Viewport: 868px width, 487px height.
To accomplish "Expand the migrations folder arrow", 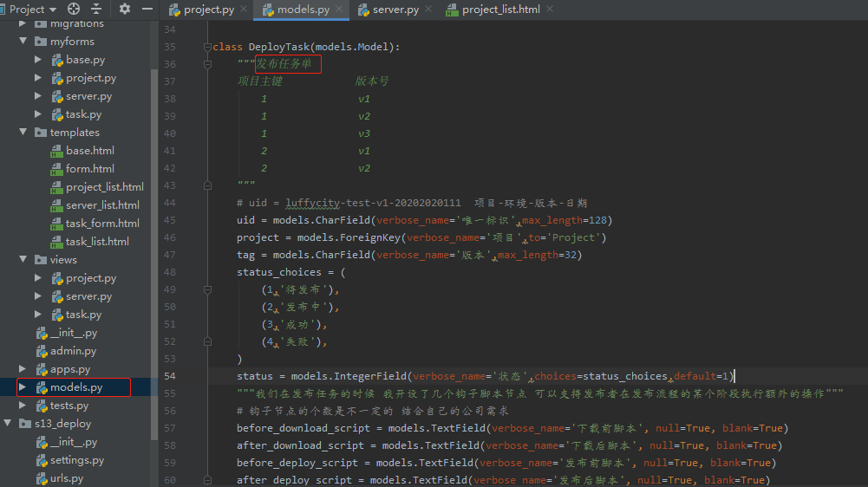I will coord(23,23).
